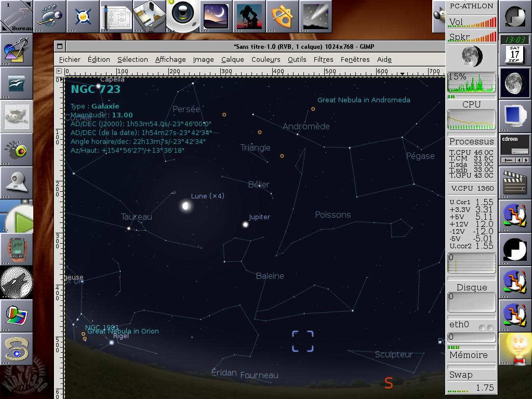The height and width of the screenshot is (399, 532).
Task: Launch the blue CRT monitor dock icon
Action: pyautogui.click(x=515, y=116)
